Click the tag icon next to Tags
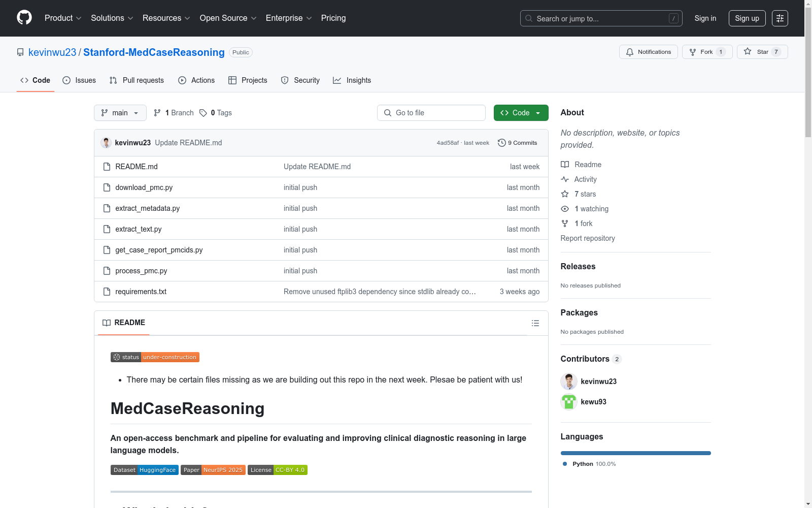 tap(203, 113)
